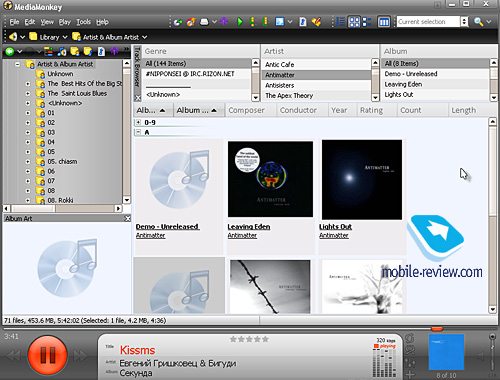Click the Current selection search field
The image size is (500, 380).
tap(428, 22)
